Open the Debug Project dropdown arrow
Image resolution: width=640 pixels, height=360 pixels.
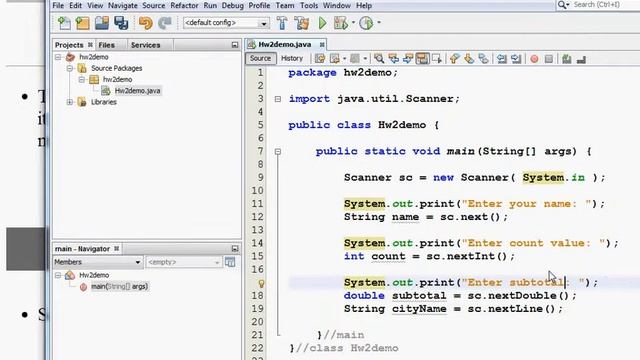[353, 23]
